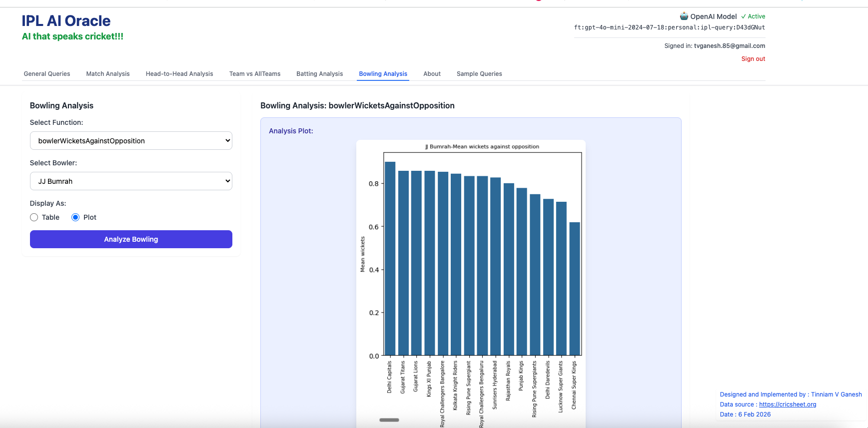This screenshot has height=428, width=868.
Task: Click the OpenAI Model robot icon
Action: pos(684,16)
